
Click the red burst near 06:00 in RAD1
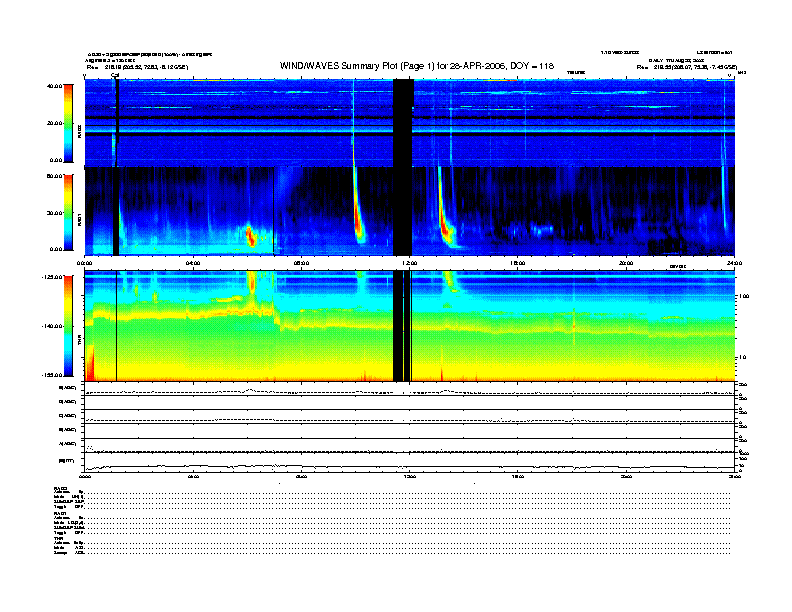[x=251, y=236]
